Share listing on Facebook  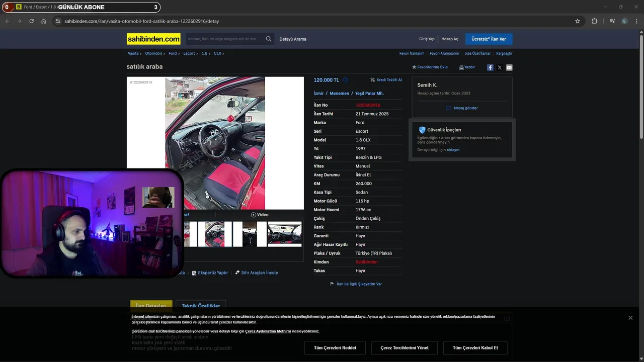point(490,67)
